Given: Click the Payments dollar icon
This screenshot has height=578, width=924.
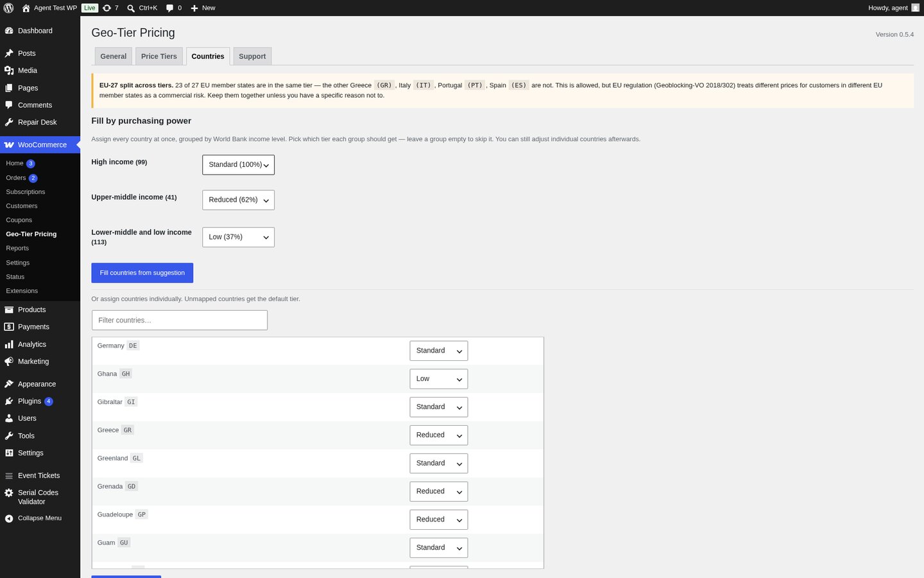Looking at the screenshot, I should (x=9, y=327).
